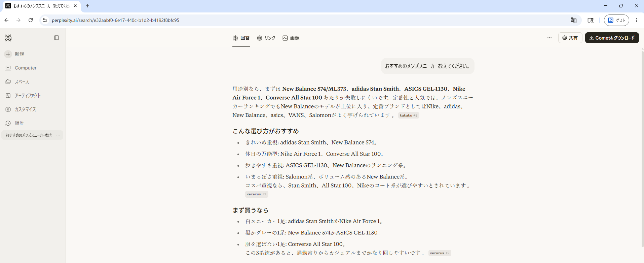Click the Perplexity logo icon
The image size is (644, 263).
[8, 38]
